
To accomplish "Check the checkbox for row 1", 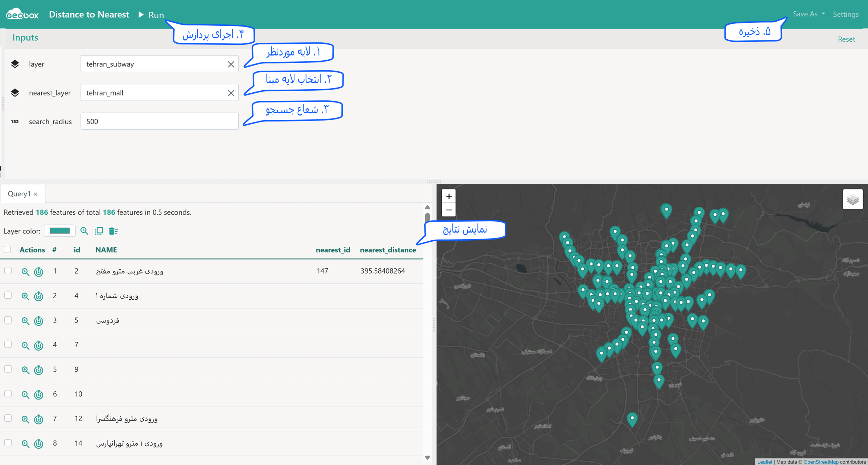I will coord(8,271).
